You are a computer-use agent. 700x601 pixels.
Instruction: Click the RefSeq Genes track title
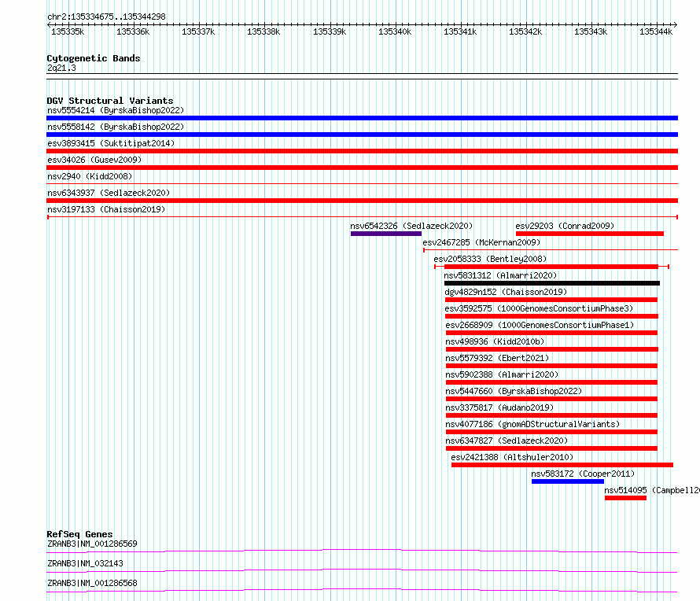tap(79, 534)
